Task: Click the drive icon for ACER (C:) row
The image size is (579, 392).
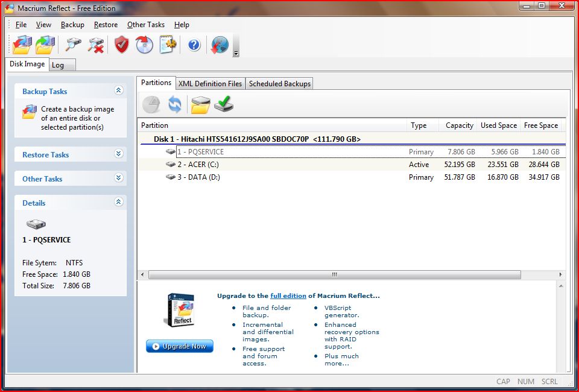Action: click(x=171, y=164)
